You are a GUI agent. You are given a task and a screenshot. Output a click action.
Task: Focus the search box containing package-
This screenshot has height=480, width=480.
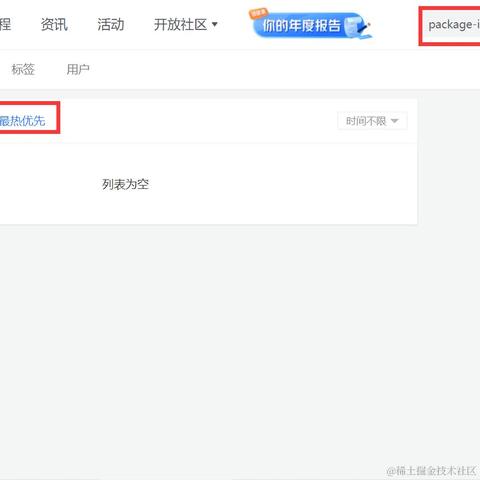[451, 25]
